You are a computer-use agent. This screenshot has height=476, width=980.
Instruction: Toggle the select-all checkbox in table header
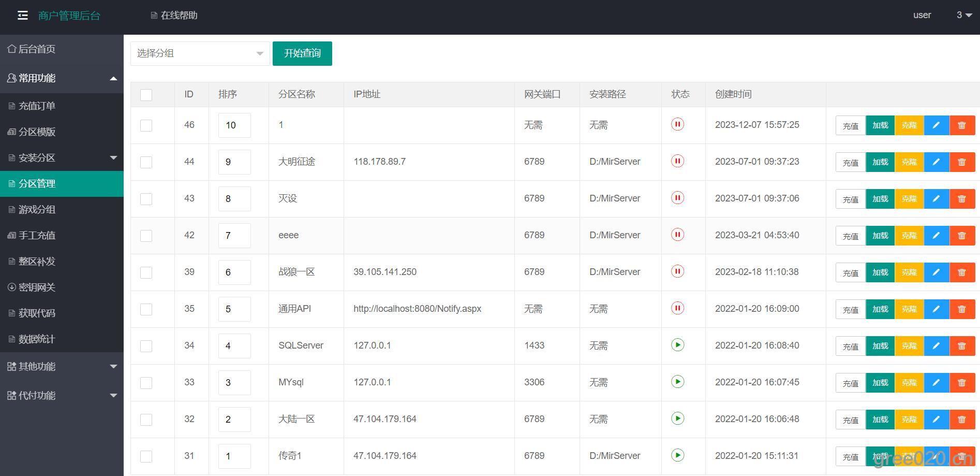click(146, 95)
